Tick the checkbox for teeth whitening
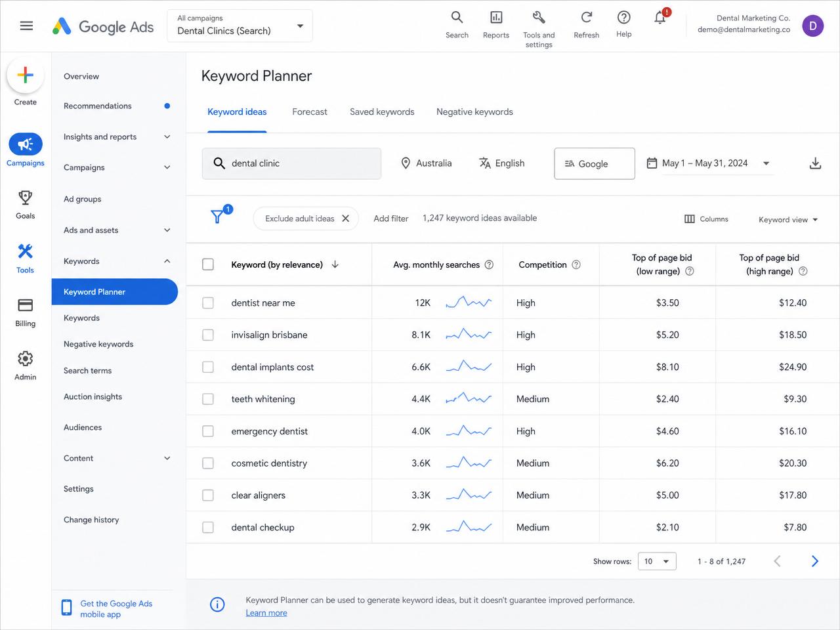 tap(208, 399)
